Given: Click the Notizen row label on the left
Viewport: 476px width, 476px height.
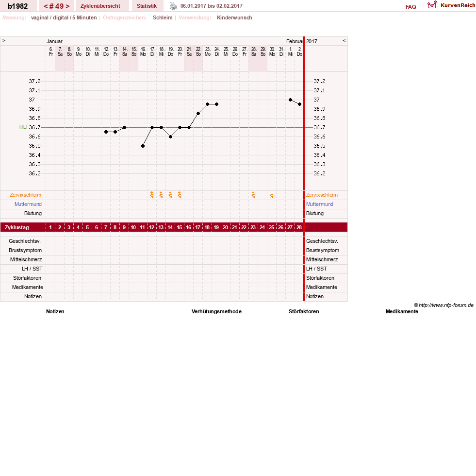Looking at the screenshot, I should pos(33,296).
